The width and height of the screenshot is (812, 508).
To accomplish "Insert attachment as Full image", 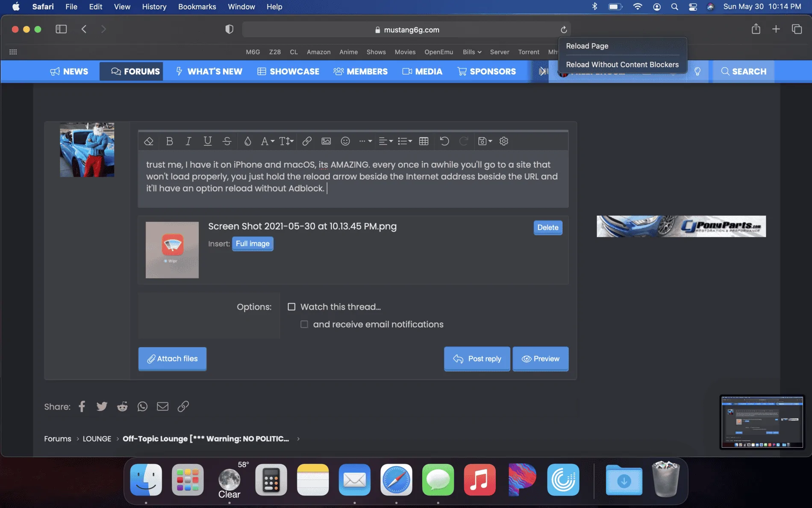I will [253, 244].
